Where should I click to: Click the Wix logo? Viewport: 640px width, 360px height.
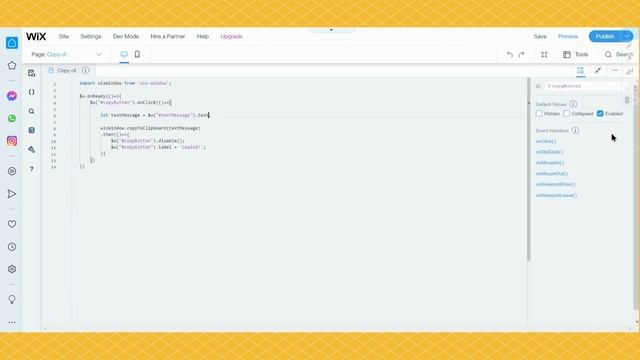[36, 36]
